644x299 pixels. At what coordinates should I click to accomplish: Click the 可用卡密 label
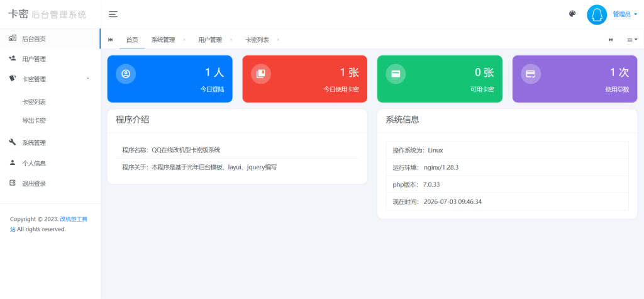[x=482, y=89]
